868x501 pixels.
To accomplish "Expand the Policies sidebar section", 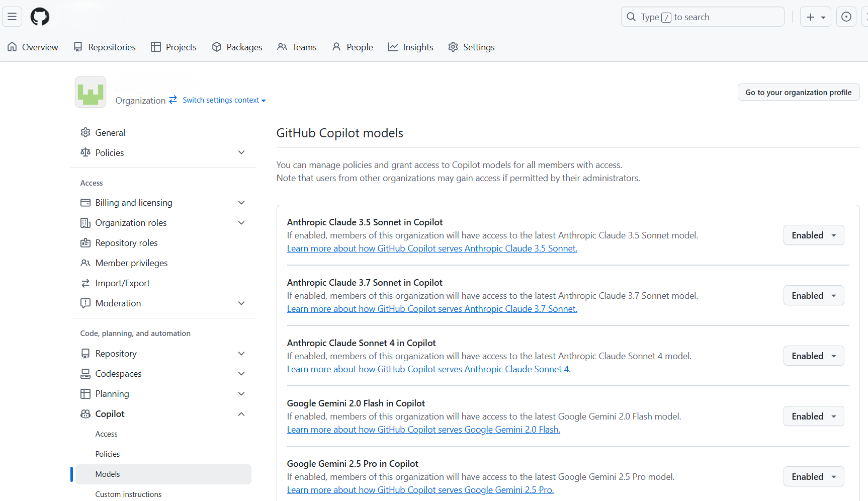I will tap(241, 152).
